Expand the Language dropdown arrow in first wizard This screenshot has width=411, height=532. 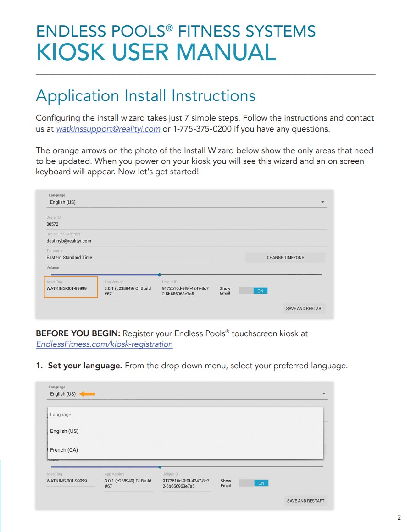click(322, 202)
